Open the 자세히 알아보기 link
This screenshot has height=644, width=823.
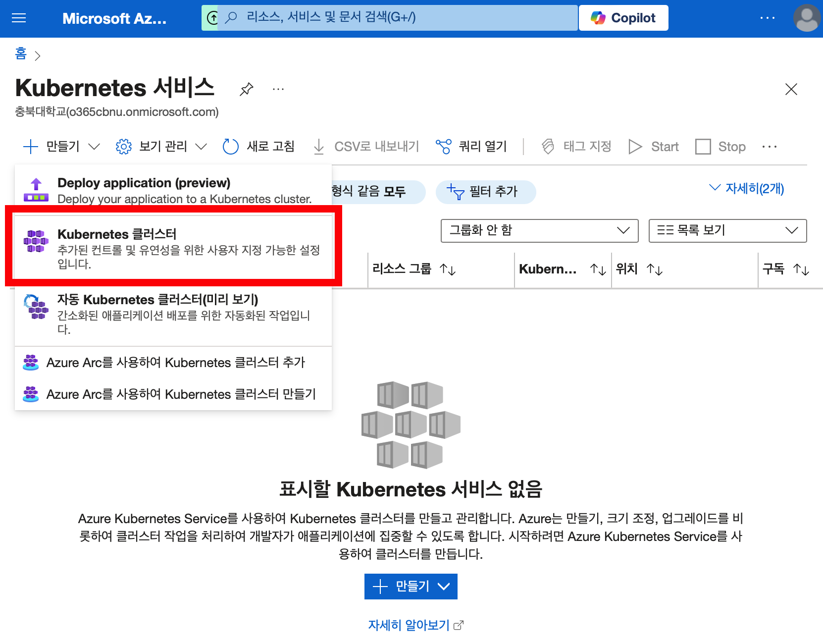(416, 625)
